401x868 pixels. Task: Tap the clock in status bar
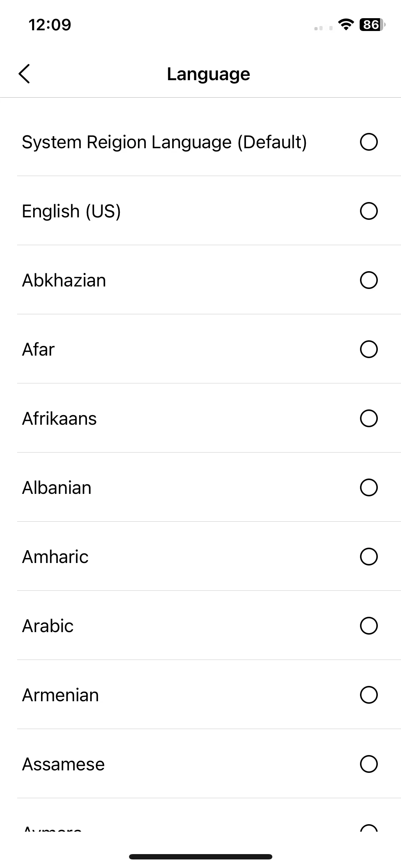50,25
